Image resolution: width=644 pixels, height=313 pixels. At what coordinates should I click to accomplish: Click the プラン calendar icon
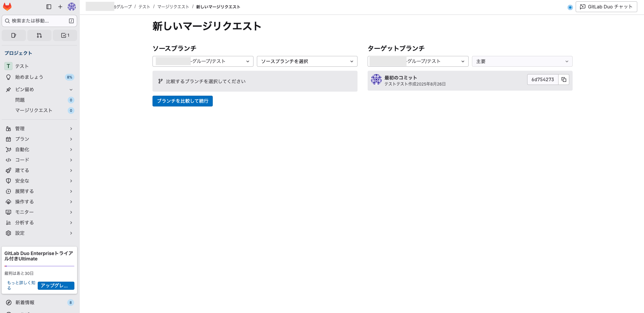(x=8, y=139)
